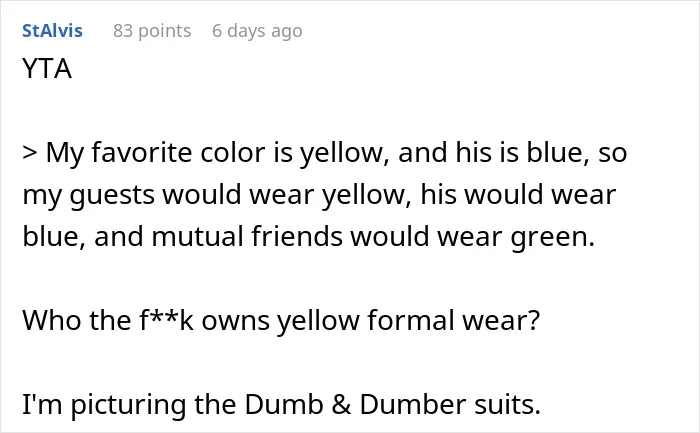Open the StAlvis user profile link
This screenshot has width=700, height=433.
click(52, 31)
